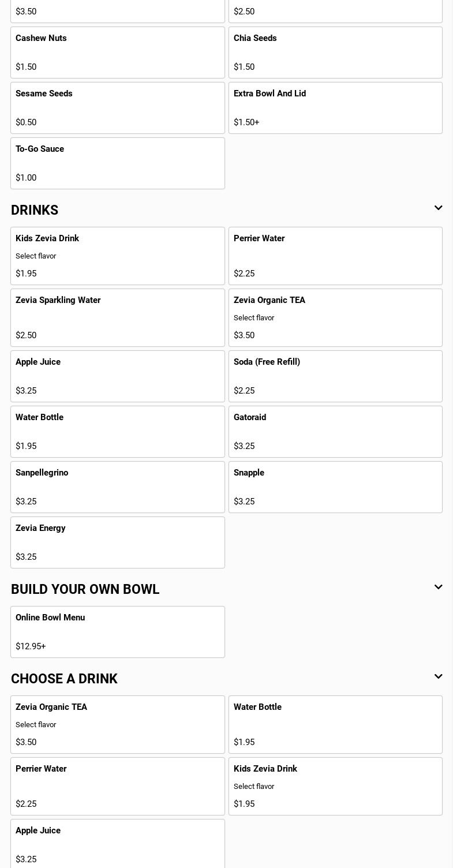Add Gatoraid to the order
The image size is (453, 868).
(335, 432)
